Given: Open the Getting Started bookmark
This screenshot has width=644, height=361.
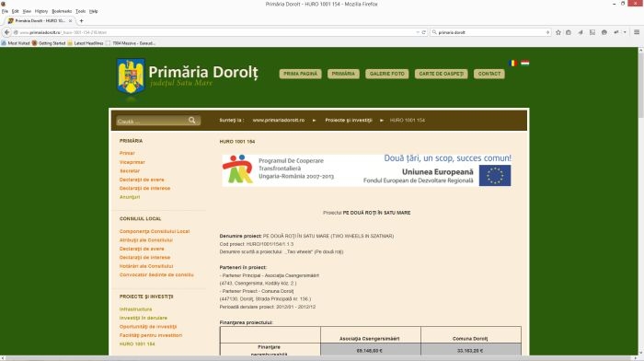Looking at the screenshot, I should coord(49,42).
